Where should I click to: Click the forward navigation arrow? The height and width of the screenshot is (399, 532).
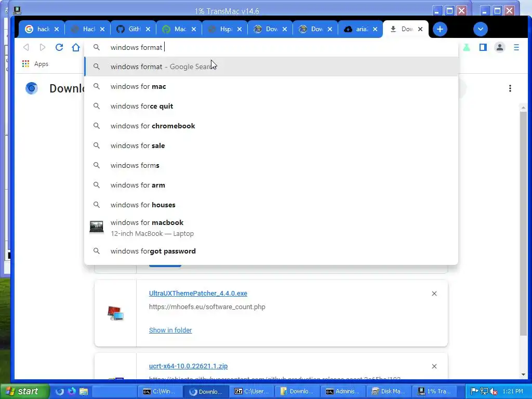click(x=43, y=47)
